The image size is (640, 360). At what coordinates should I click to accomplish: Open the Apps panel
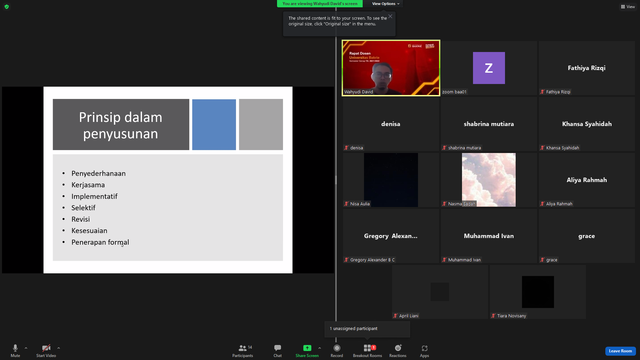(x=424, y=350)
